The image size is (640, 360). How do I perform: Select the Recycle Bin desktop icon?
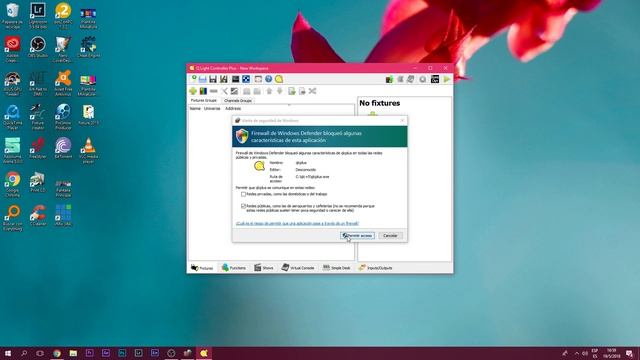(x=12, y=15)
